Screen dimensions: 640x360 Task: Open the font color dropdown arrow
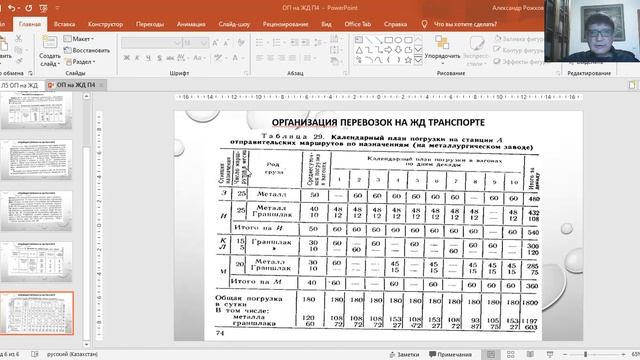point(242,58)
